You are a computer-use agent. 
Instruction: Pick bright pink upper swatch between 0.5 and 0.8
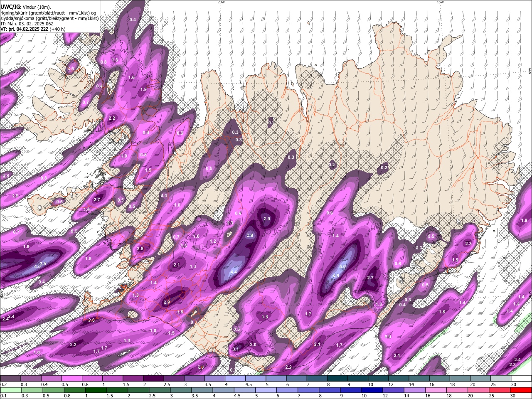pos(72,378)
